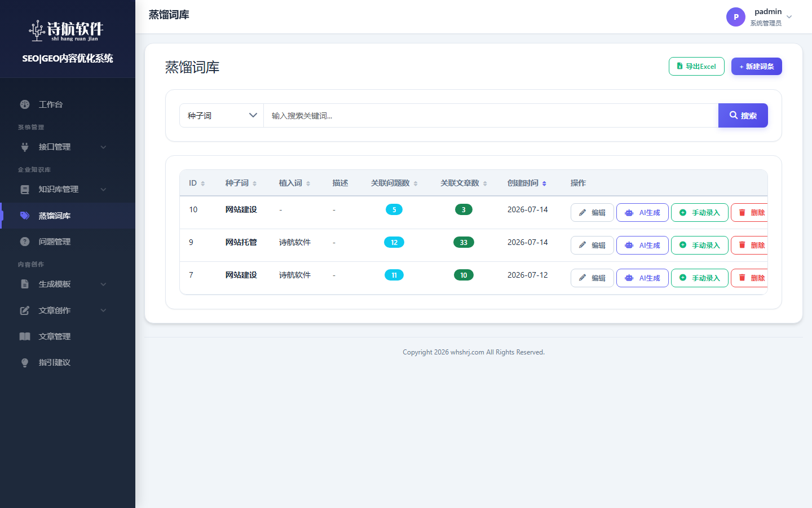Click the 新建词条 button
Viewport: 812px width, 508px height.
[x=757, y=67]
